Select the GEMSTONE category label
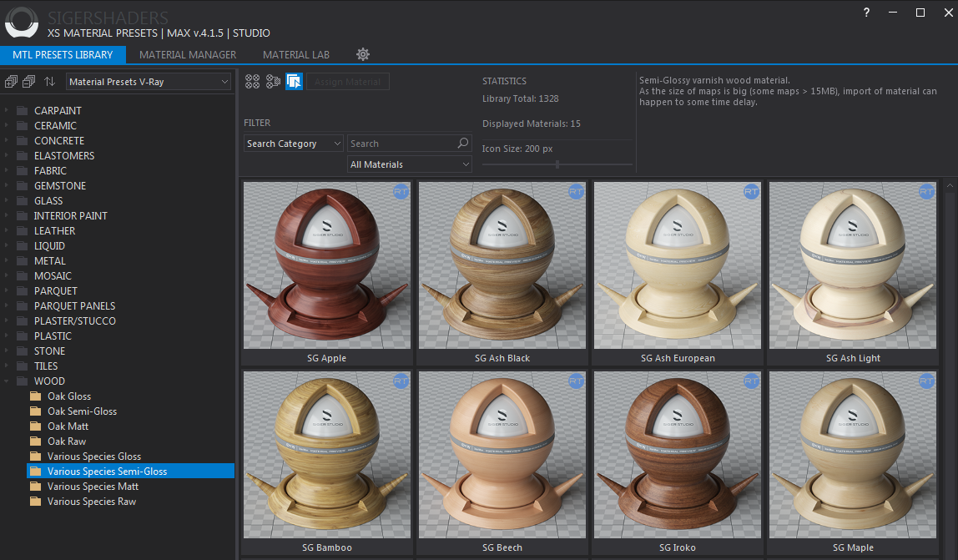Viewport: 958px width, 560px height. pyautogui.click(x=60, y=185)
